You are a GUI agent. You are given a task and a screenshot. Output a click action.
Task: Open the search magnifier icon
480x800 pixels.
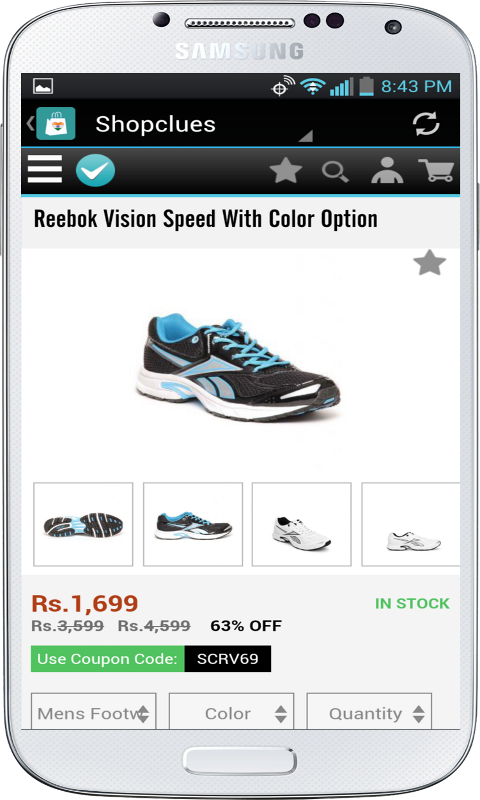pyautogui.click(x=335, y=172)
